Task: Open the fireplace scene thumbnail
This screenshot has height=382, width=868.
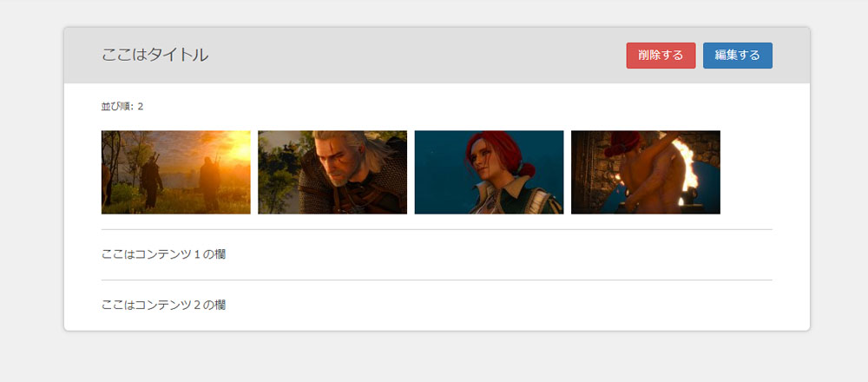Action: (x=646, y=172)
